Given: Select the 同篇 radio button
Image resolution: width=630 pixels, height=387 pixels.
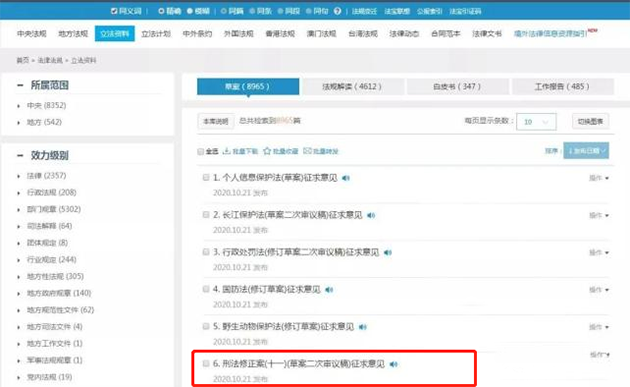Looking at the screenshot, I should (x=223, y=11).
